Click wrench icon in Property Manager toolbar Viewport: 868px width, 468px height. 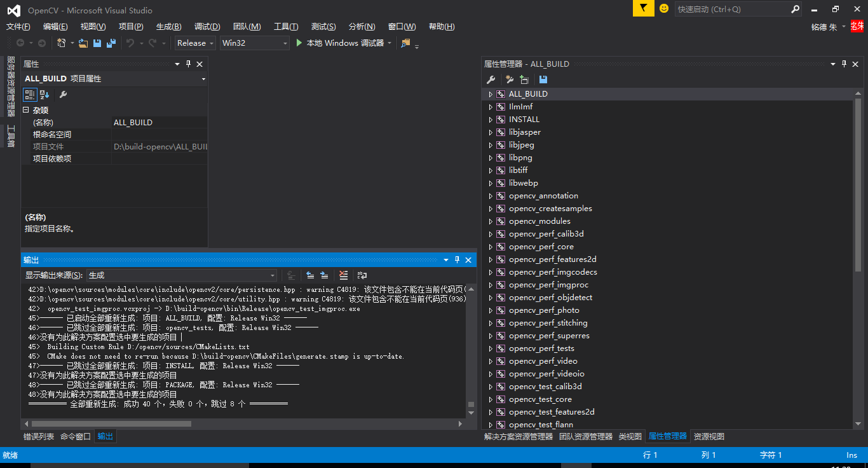pyautogui.click(x=491, y=79)
